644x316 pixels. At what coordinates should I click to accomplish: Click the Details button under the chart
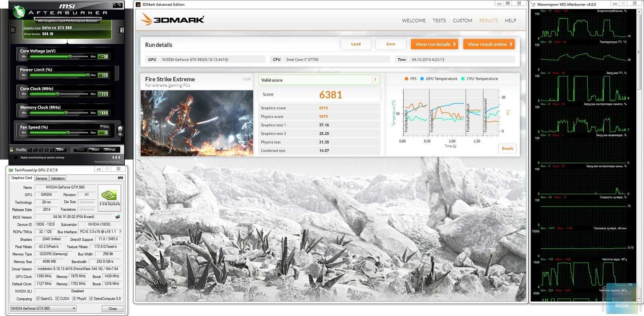click(x=507, y=149)
